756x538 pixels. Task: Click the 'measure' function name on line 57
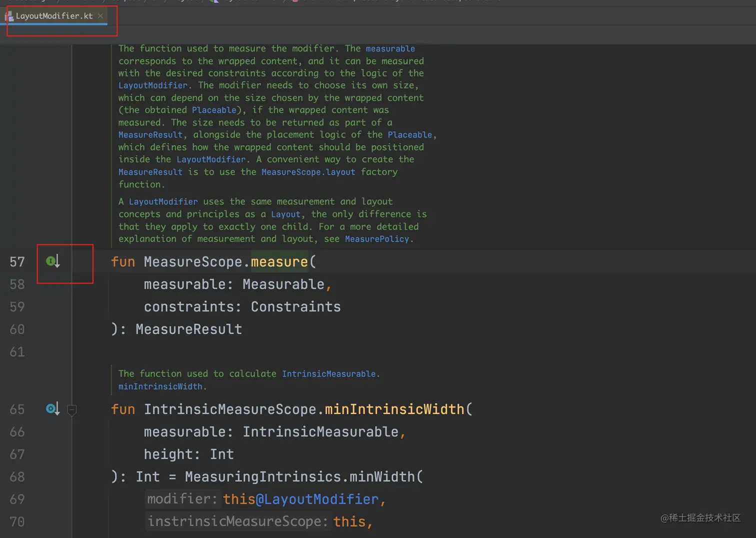[x=279, y=261]
